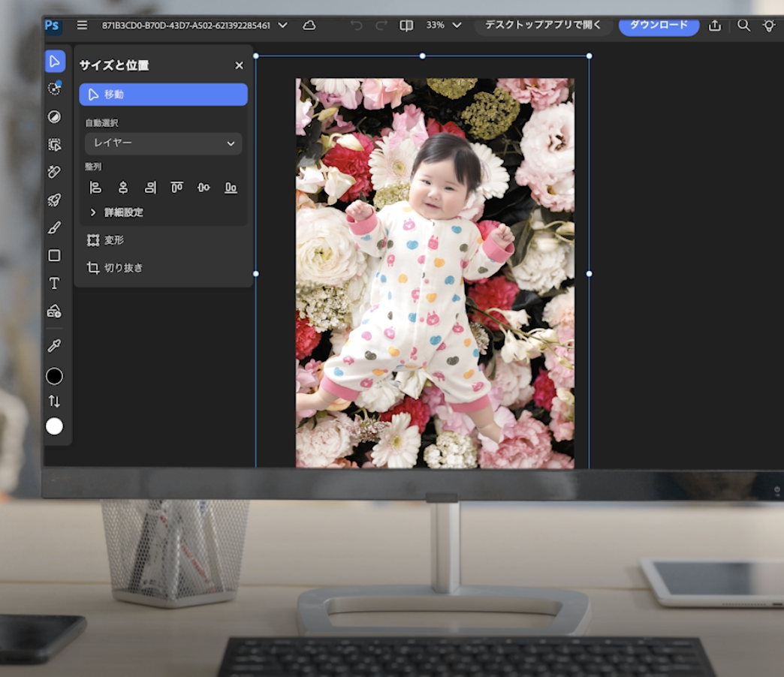This screenshot has width=784, height=677.
Task: Close the サイズと位置 panel
Action: (x=239, y=65)
